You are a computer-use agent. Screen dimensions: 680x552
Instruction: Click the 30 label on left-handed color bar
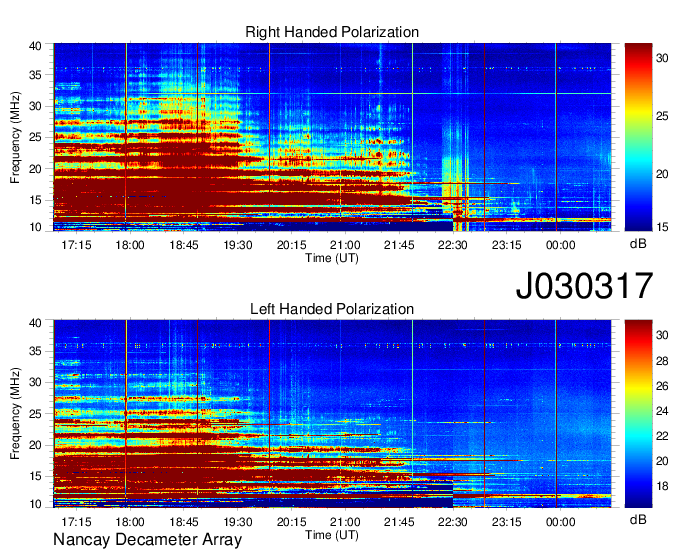coord(662,335)
